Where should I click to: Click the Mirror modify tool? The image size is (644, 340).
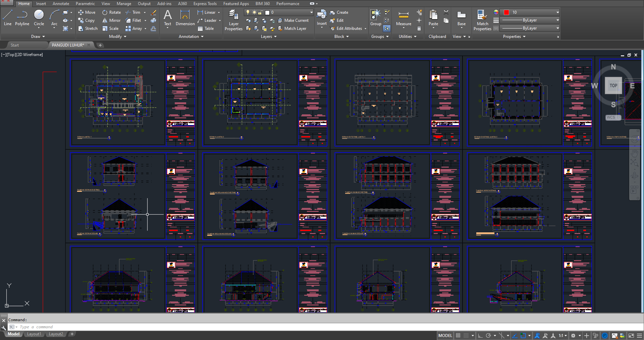(111, 20)
